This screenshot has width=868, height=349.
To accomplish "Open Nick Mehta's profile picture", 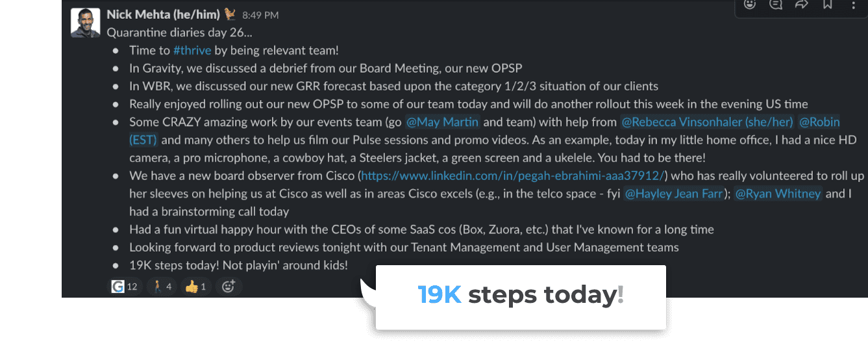I will tap(85, 23).
